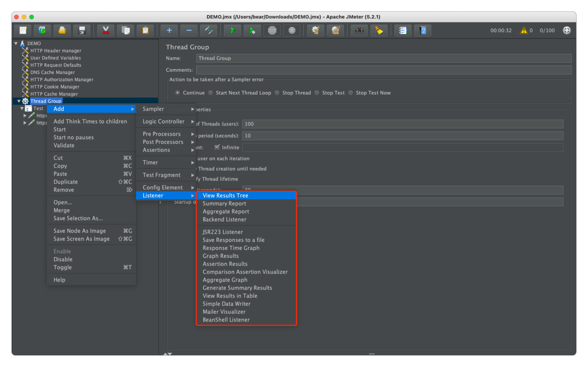
Task: Open the Function Helper dialog icon
Action: (x=403, y=30)
